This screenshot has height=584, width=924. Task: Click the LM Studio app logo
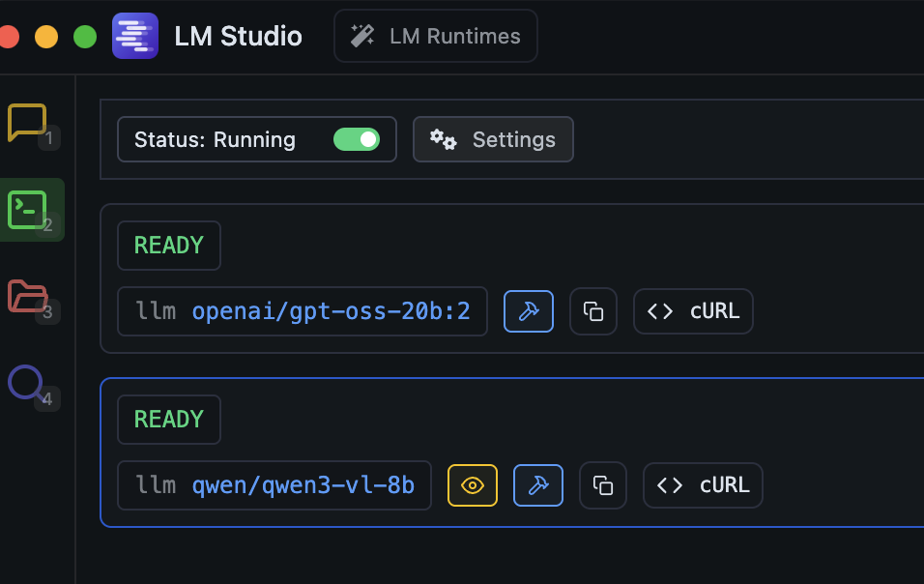click(x=135, y=36)
